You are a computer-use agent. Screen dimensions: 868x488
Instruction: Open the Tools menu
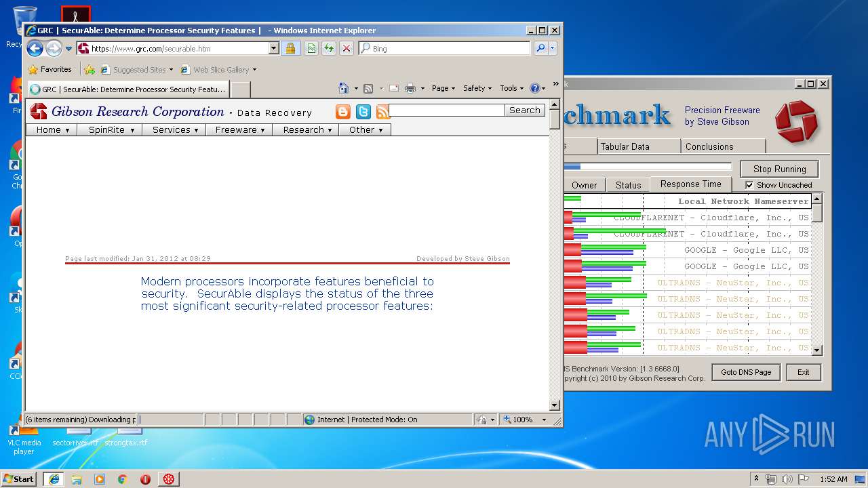512,88
